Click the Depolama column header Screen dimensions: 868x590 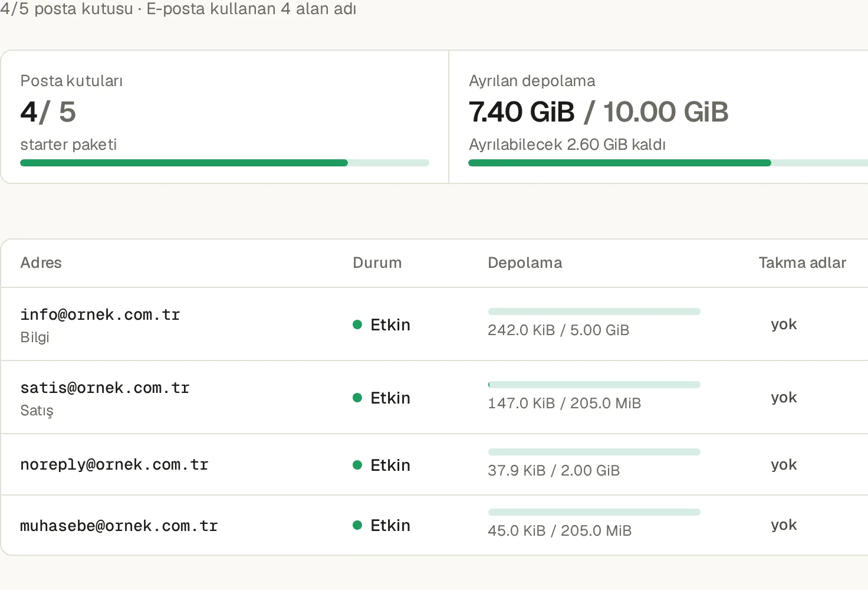coord(525,263)
